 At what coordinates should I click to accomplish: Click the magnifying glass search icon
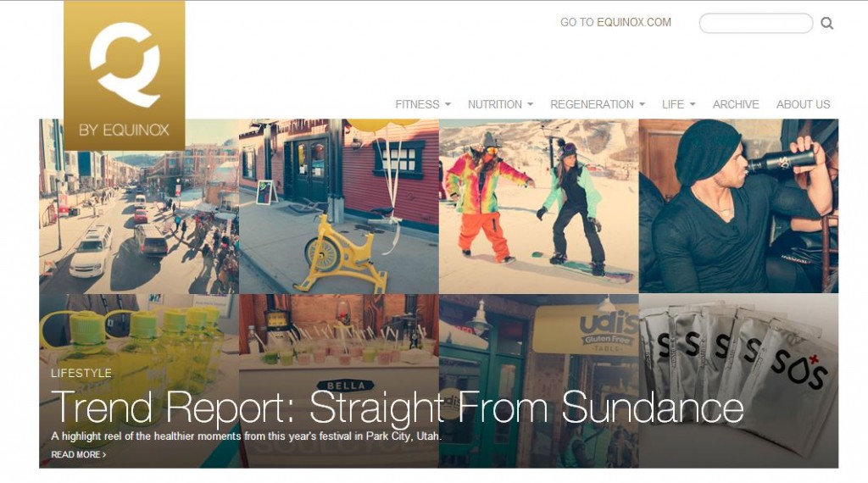click(826, 23)
